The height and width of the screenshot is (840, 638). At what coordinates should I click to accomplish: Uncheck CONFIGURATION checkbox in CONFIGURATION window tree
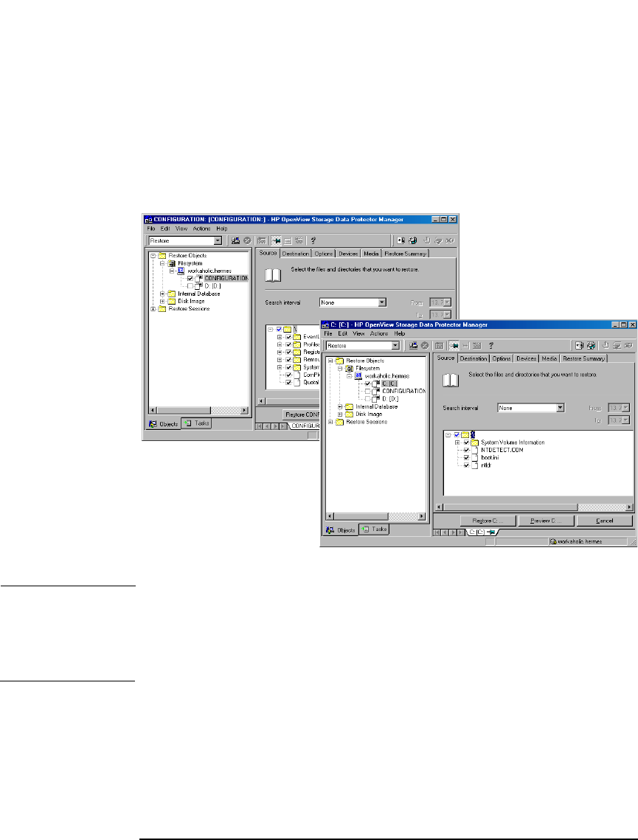tap(190, 279)
